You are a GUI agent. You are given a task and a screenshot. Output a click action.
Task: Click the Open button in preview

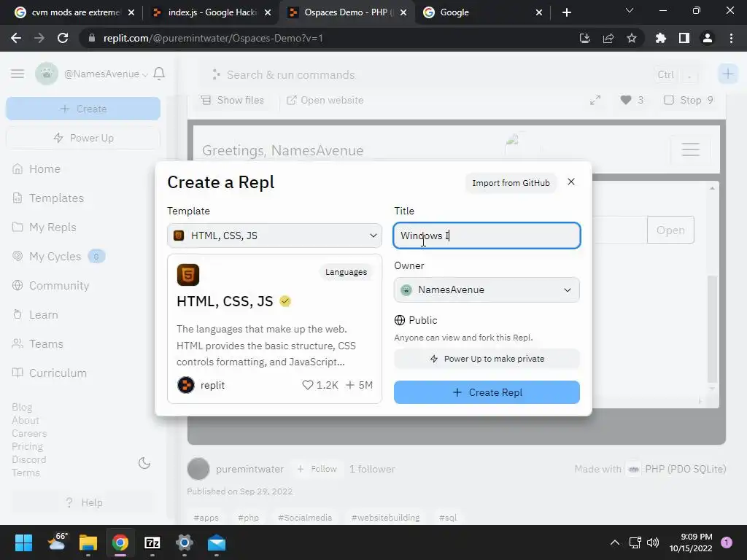click(670, 230)
